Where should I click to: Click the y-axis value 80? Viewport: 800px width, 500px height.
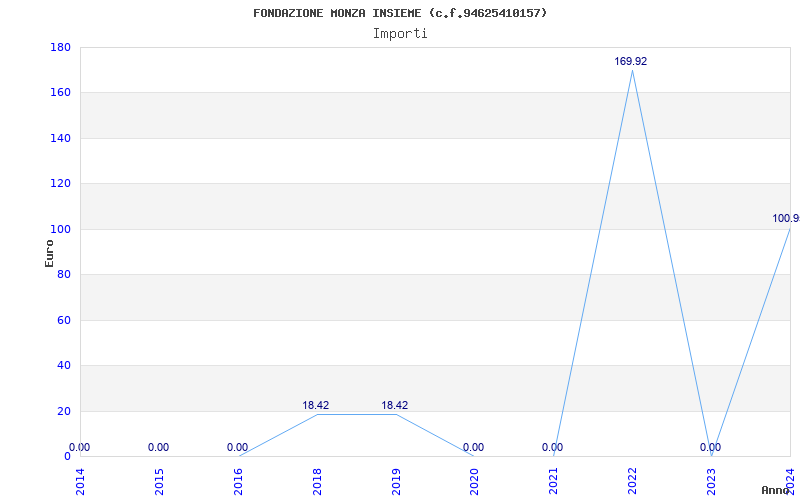point(64,274)
